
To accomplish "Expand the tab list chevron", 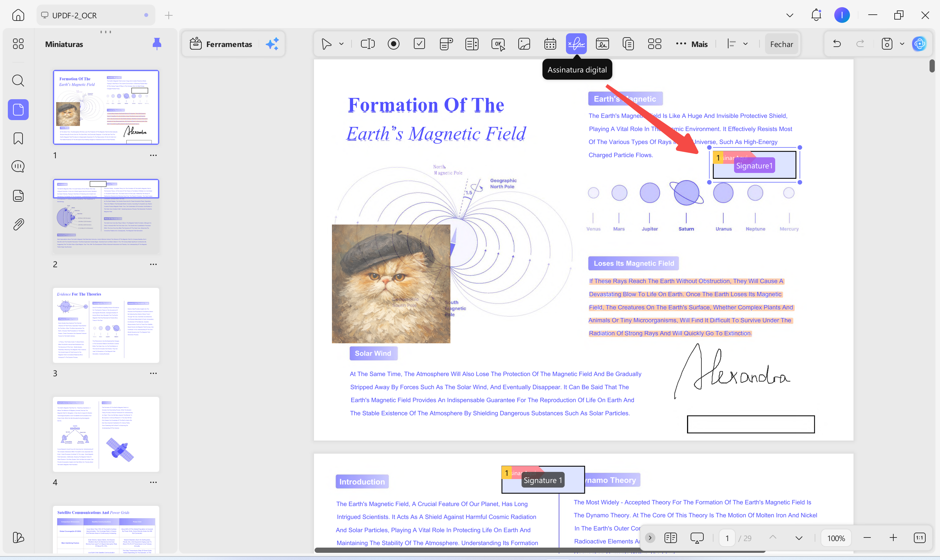I will 790,15.
